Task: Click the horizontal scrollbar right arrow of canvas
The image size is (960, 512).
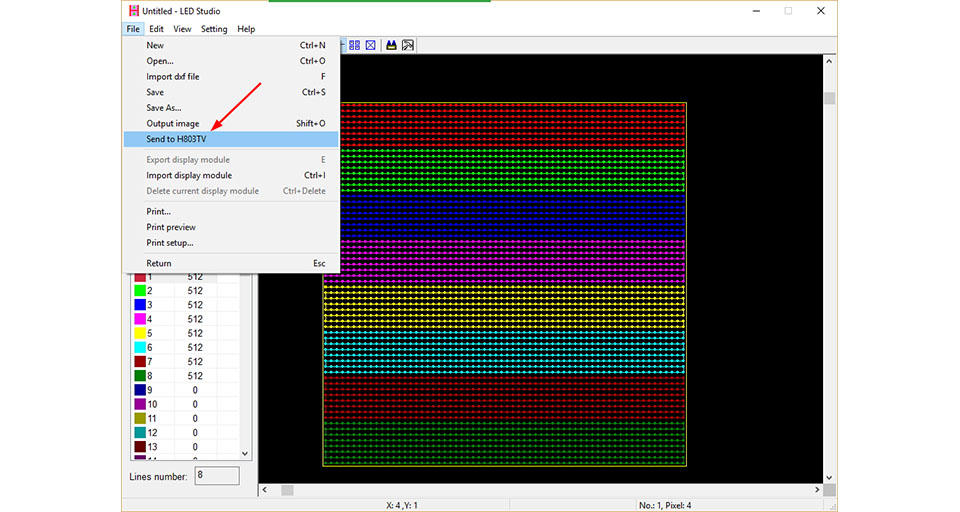Action: tap(817, 490)
